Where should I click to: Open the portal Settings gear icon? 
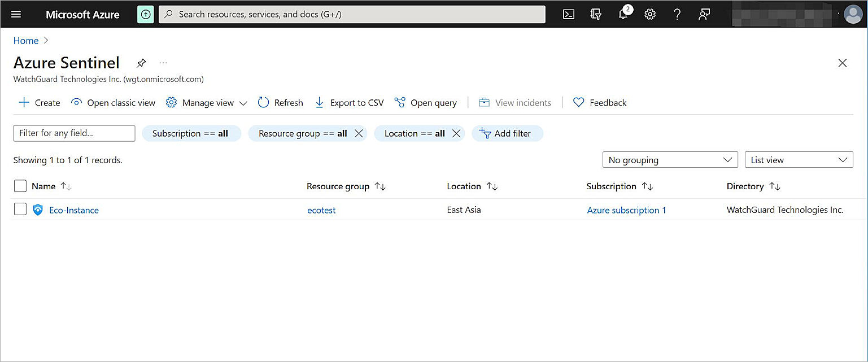[650, 14]
